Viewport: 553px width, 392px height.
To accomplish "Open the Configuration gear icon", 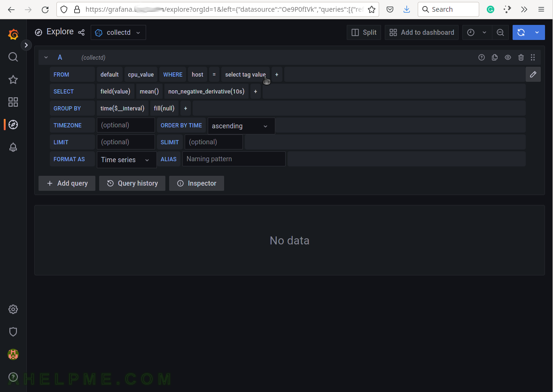I will point(13,309).
